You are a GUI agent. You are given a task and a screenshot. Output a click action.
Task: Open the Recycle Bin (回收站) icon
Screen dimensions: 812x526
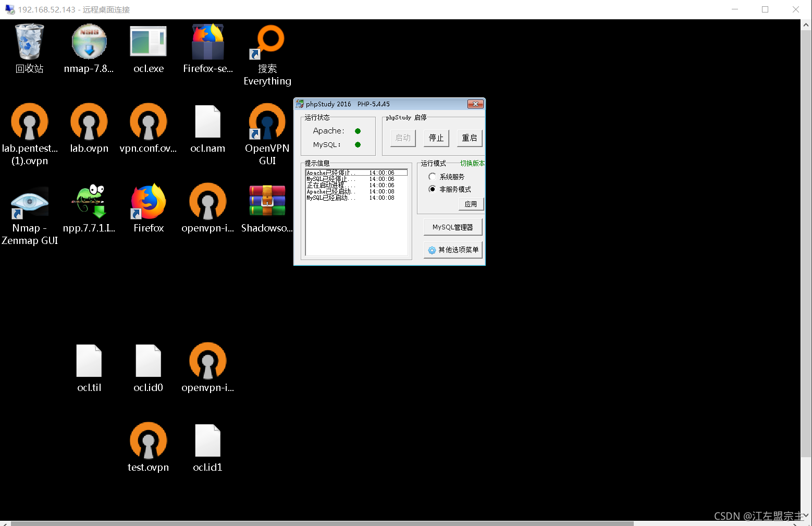[29, 48]
